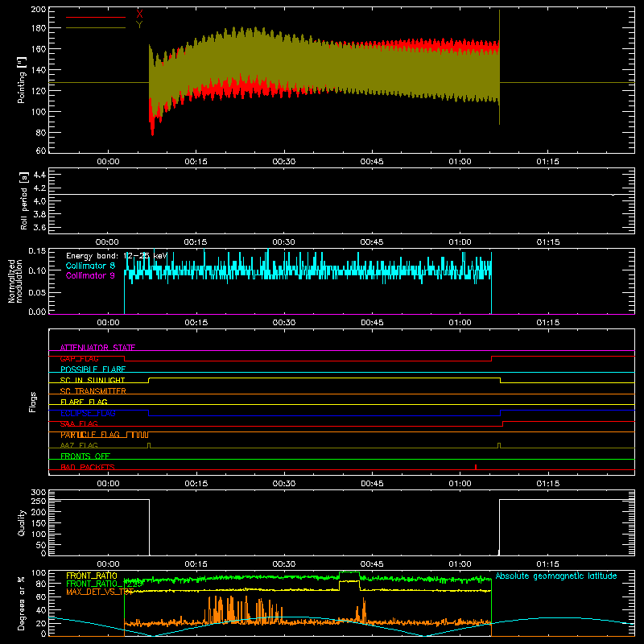The width and height of the screenshot is (644, 644).
Task: Click the 0.15 value on modulation axis
Action: click(37, 250)
